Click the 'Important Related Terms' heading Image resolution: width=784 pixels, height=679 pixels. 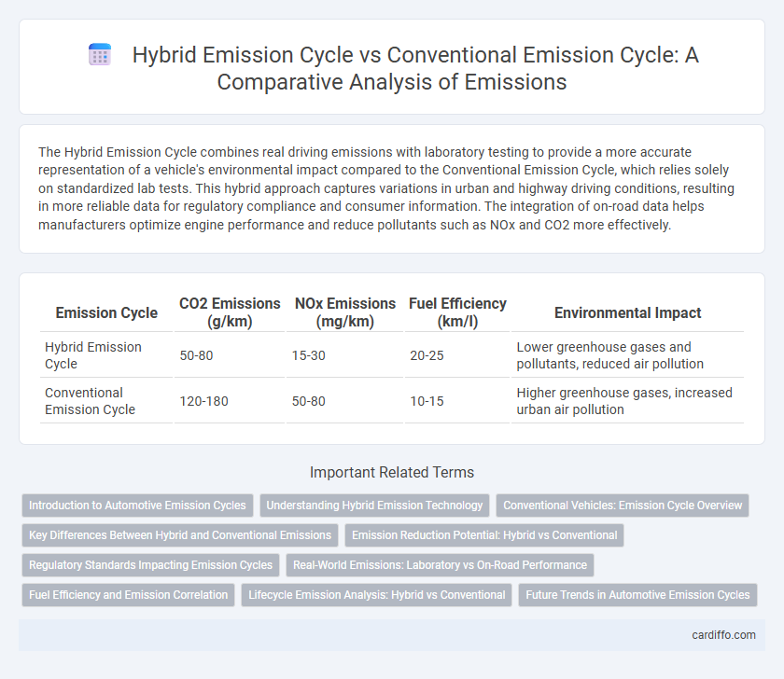pyautogui.click(x=392, y=472)
